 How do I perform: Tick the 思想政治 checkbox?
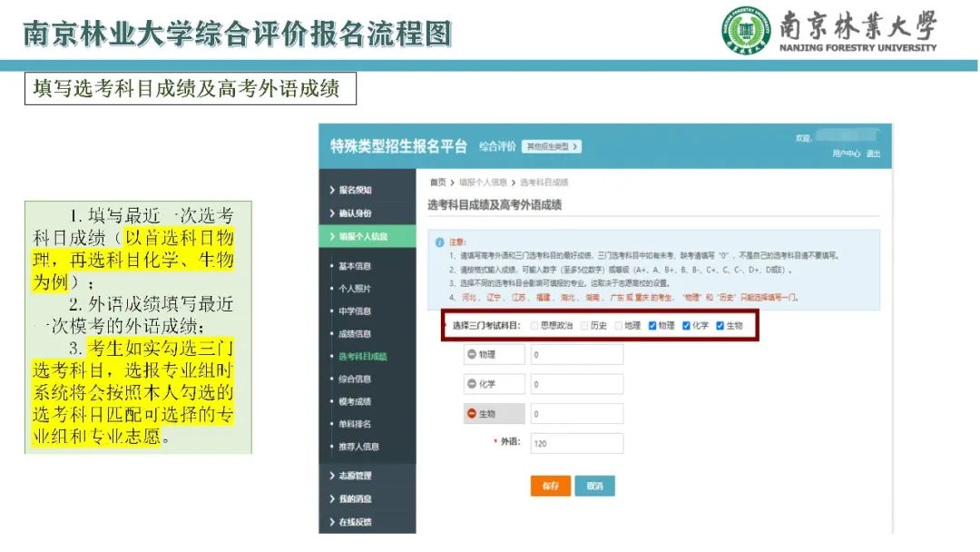pyautogui.click(x=534, y=326)
